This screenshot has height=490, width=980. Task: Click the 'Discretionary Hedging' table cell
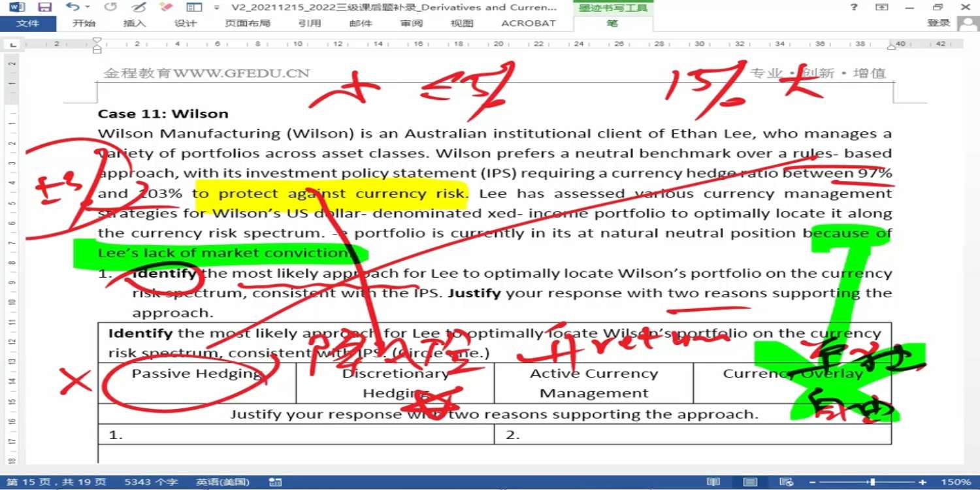pos(395,384)
